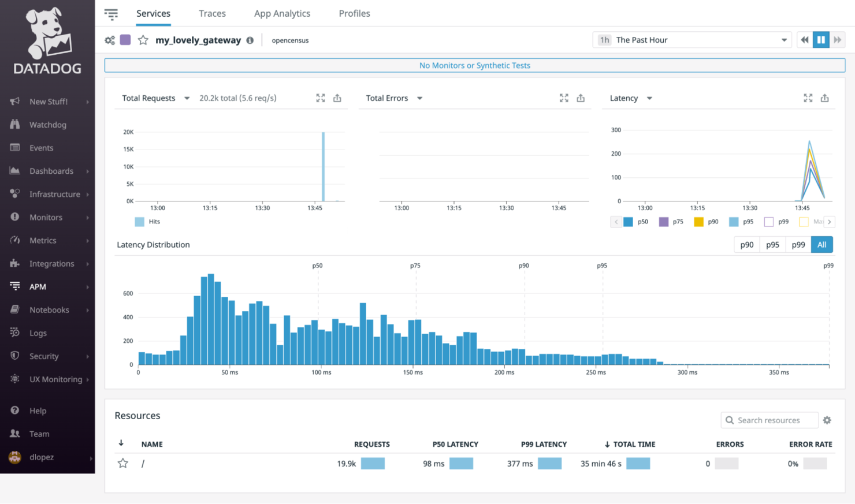This screenshot has width=855, height=504.
Task: Open the Resources table settings gear
Action: [x=827, y=420]
